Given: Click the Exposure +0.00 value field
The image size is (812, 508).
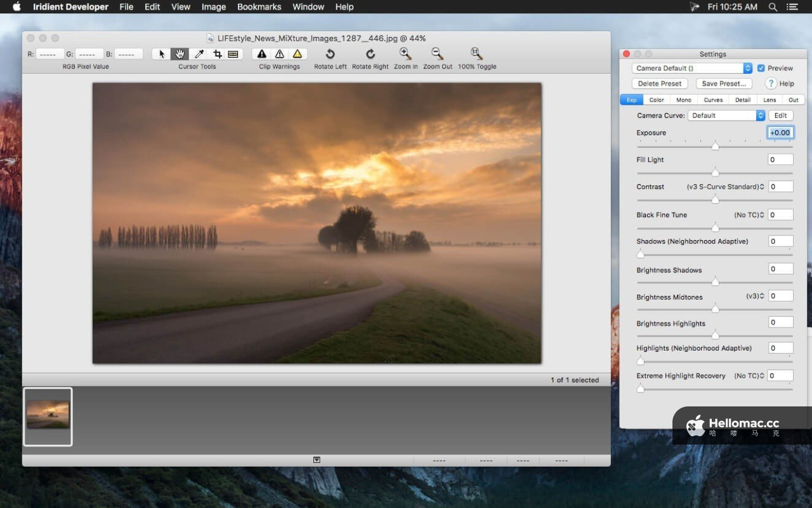Looking at the screenshot, I should (780, 133).
